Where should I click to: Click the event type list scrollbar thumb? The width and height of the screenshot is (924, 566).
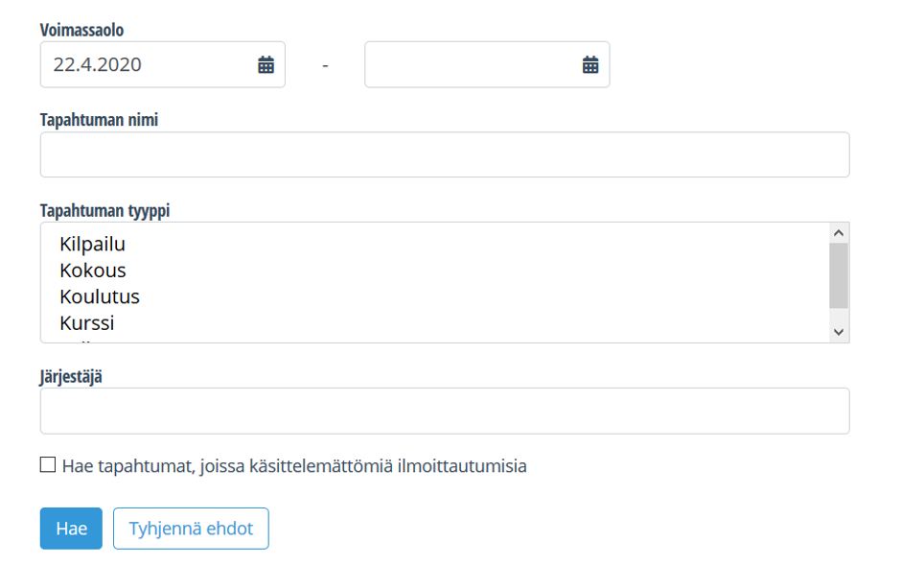click(839, 275)
